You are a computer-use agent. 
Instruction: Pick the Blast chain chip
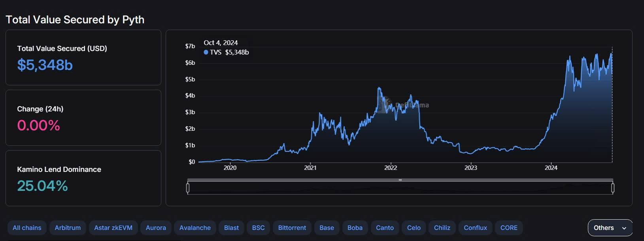tap(231, 228)
